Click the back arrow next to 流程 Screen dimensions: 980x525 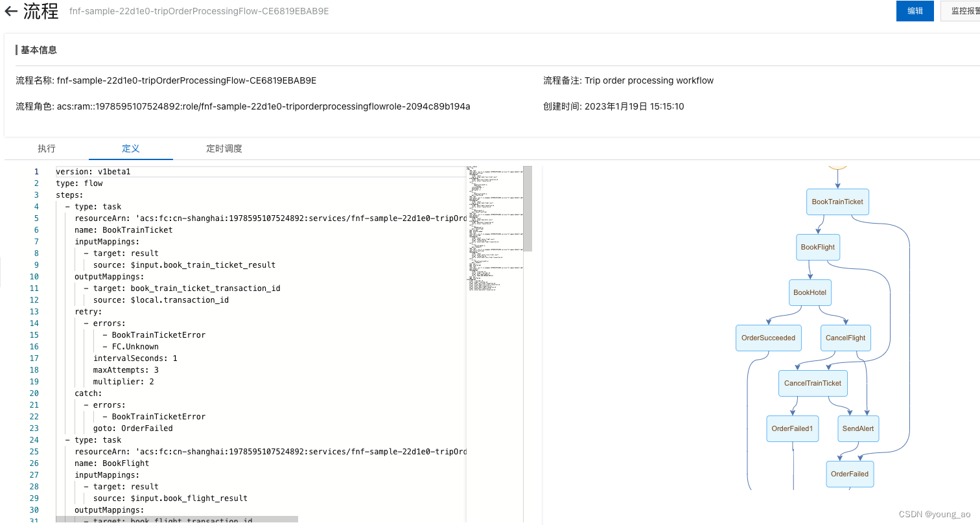point(10,11)
